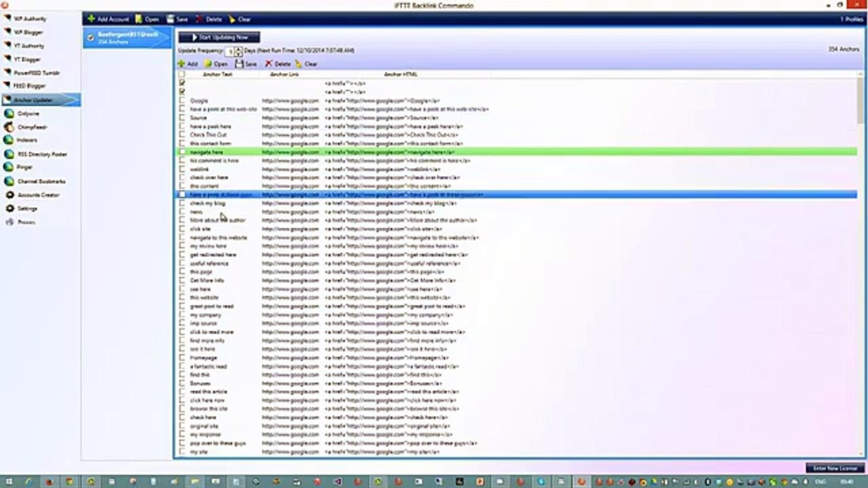Select the 'Get More Info' anchor row
Image resolution: width=868 pixels, height=488 pixels.
[x=517, y=280]
